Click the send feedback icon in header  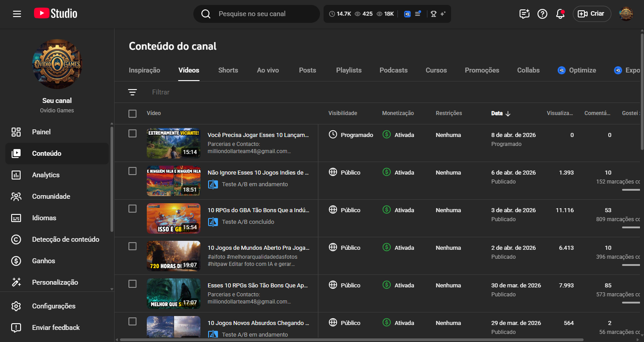pos(524,14)
